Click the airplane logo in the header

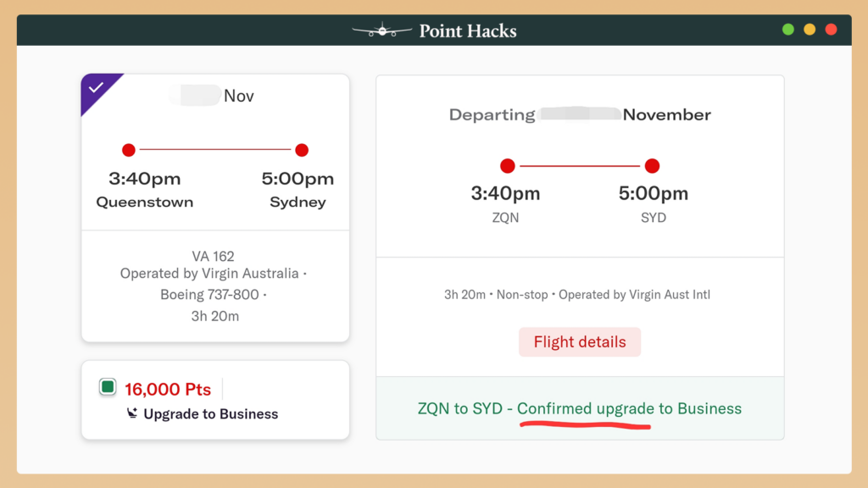pyautogui.click(x=381, y=28)
